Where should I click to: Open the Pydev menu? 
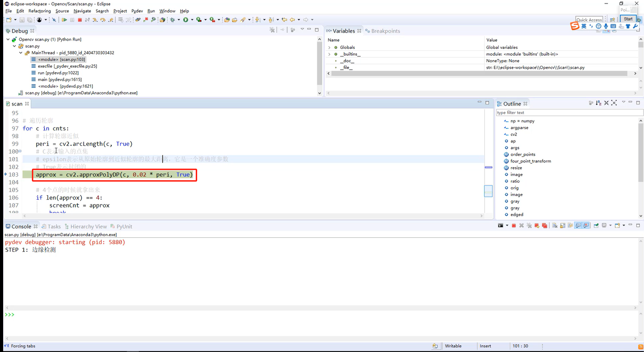[x=137, y=11]
